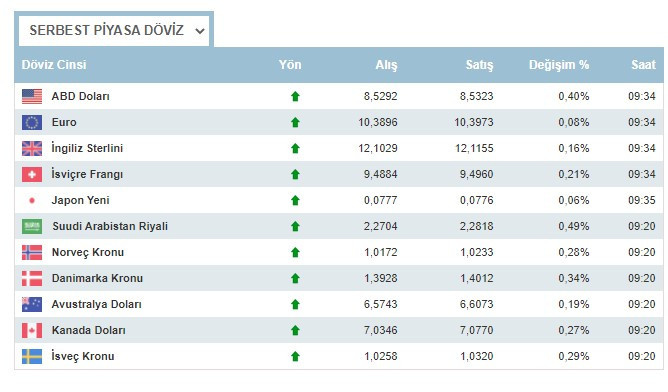
Task: Sort by the Döviz Cinsi column header
Action: [x=54, y=65]
